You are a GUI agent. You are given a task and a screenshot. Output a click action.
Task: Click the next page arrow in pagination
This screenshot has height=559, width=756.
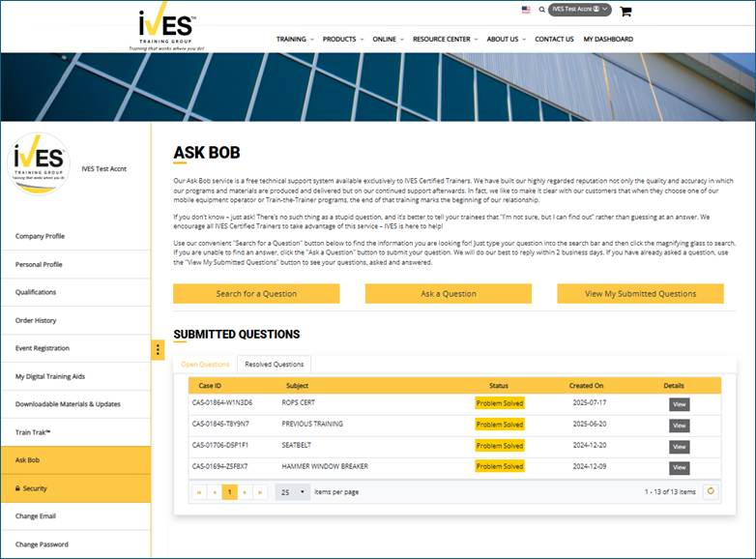[245, 491]
